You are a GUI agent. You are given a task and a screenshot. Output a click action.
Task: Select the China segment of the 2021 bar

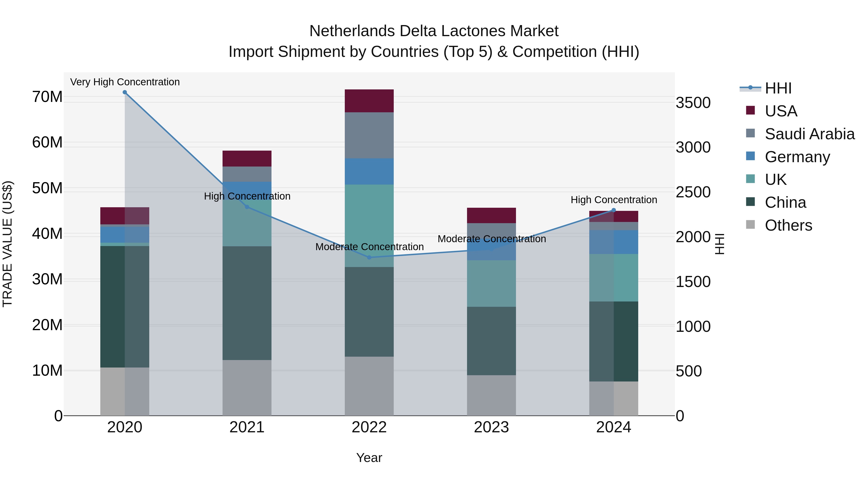247,303
